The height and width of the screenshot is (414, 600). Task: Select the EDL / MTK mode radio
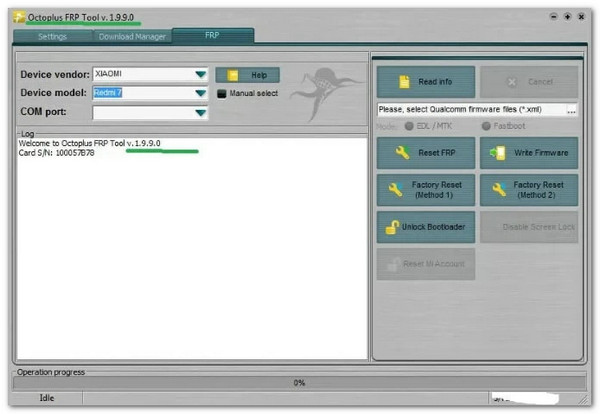(x=409, y=126)
